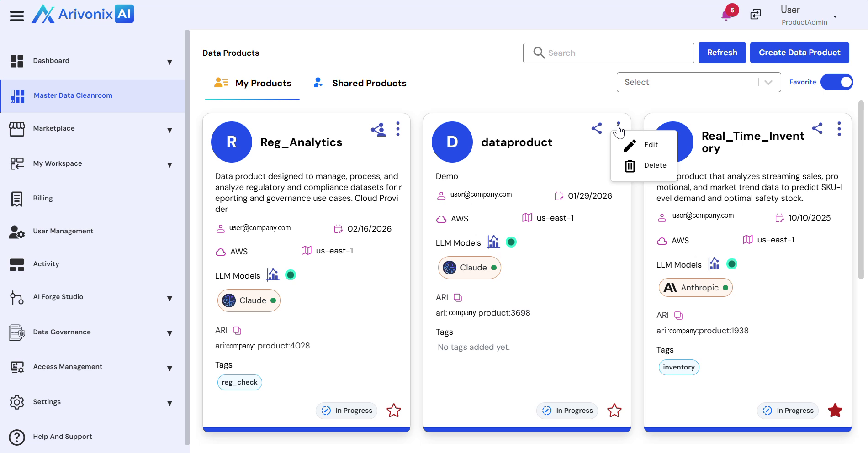
Task: Click the Create Data Product button
Action: coord(799,53)
